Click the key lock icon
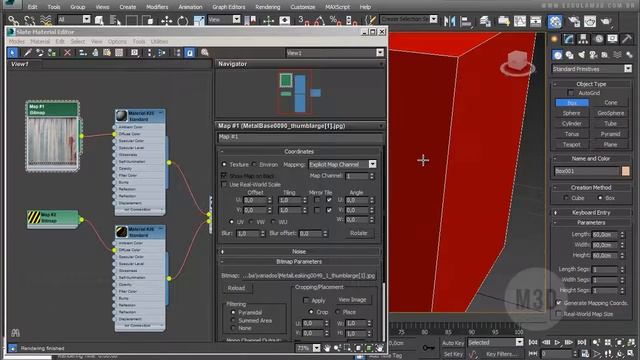Screen dimensions: 640x360 click(x=429, y=348)
